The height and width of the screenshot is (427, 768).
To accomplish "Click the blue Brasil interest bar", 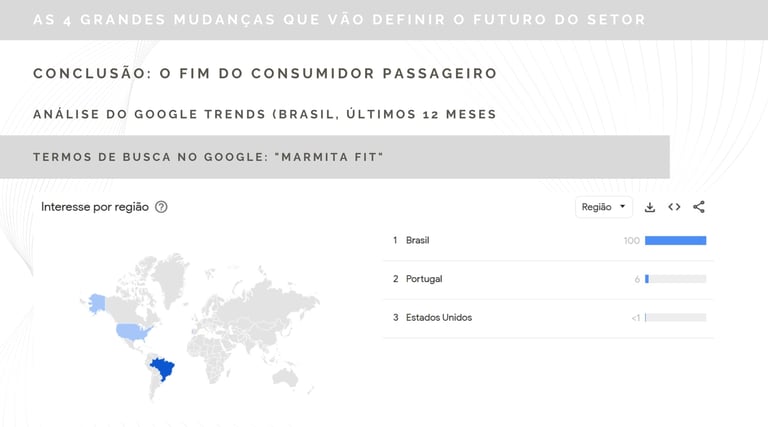I will [x=675, y=240].
